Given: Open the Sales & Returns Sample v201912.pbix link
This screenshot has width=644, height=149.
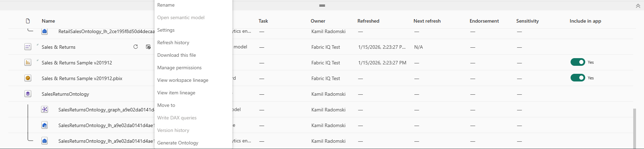Looking at the screenshot, I should (x=82, y=78).
